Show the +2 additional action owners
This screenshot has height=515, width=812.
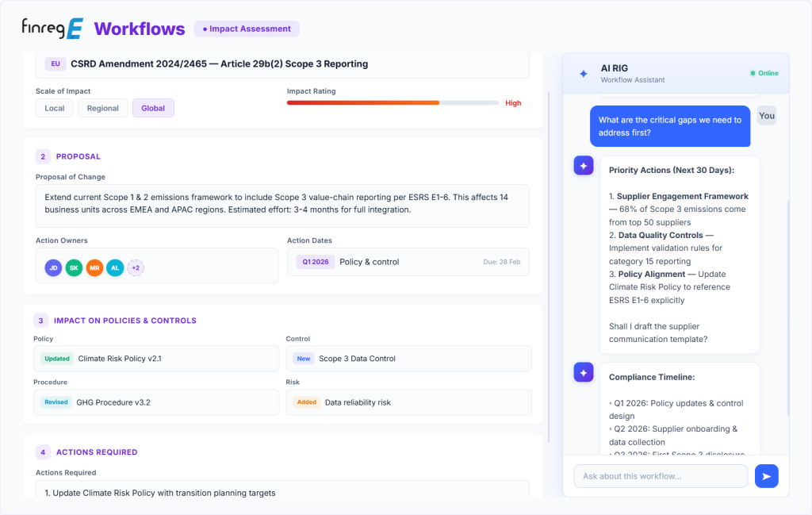pyautogui.click(x=136, y=268)
